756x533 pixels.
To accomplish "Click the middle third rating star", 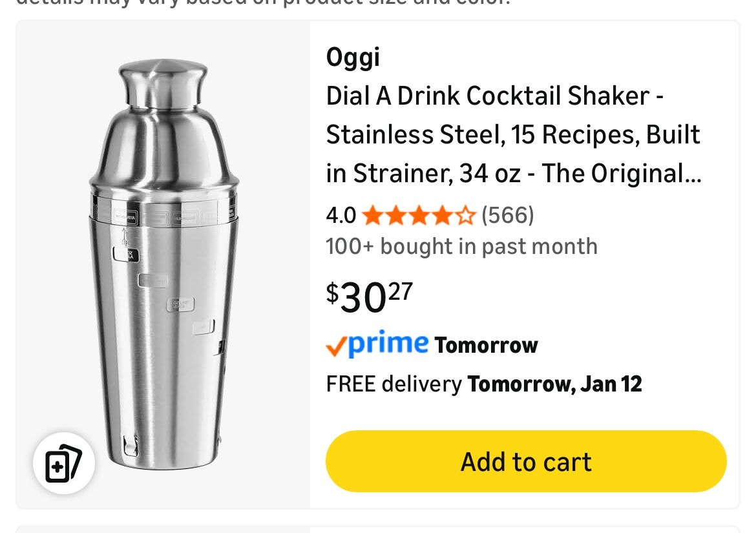I will click(x=419, y=215).
